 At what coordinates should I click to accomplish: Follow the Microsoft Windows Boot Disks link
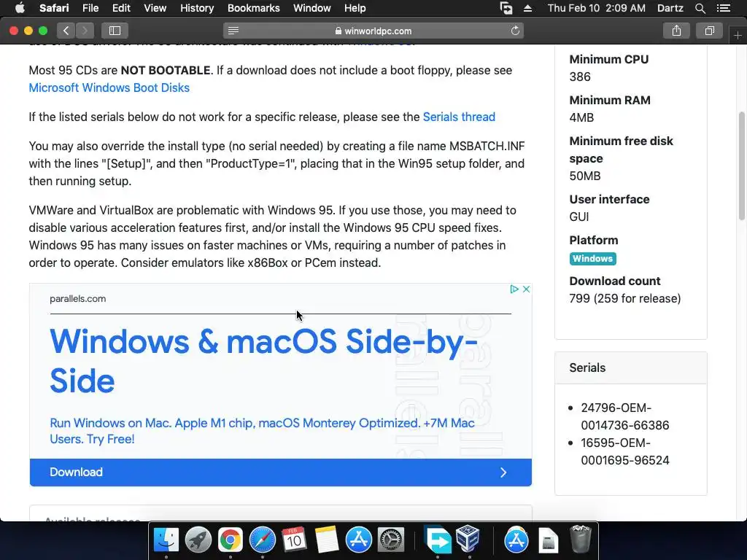tap(109, 87)
